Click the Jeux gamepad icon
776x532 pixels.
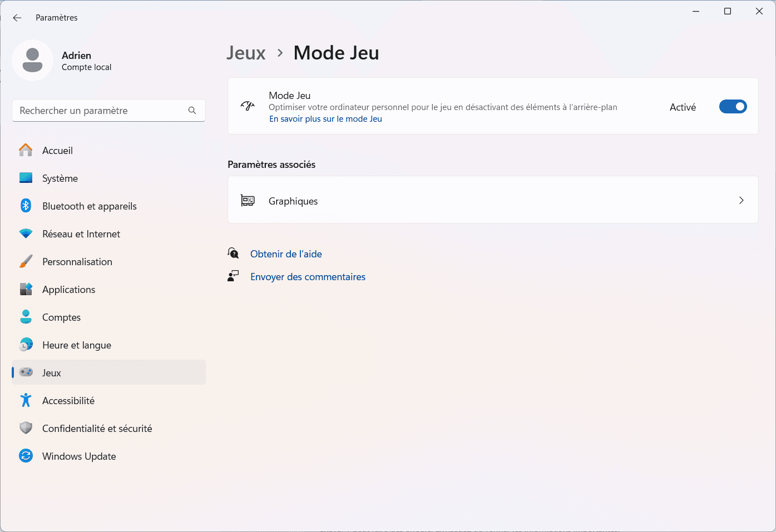(26, 372)
